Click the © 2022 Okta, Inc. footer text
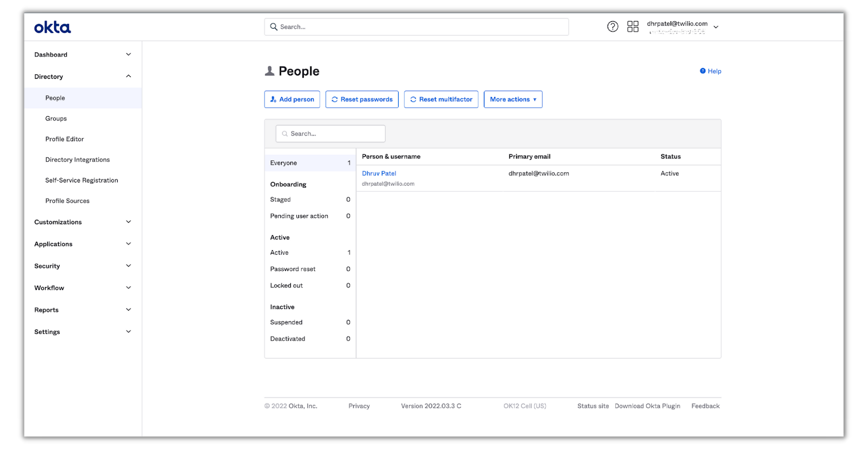868x449 pixels. pyautogui.click(x=291, y=406)
